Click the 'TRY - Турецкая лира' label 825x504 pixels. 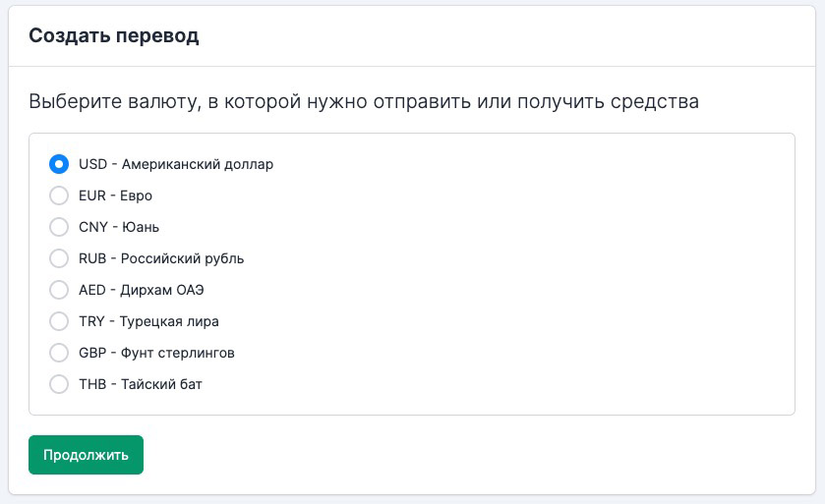[148, 321]
